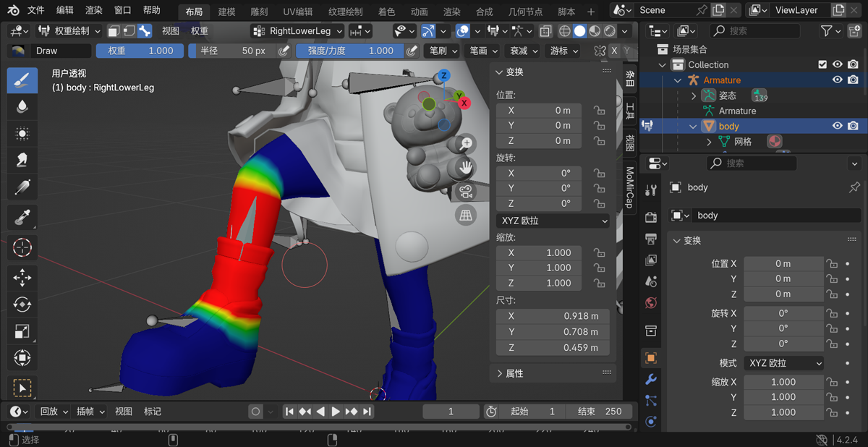
Task: Switch to the UV编辑 workspace tab
Action: tap(297, 12)
